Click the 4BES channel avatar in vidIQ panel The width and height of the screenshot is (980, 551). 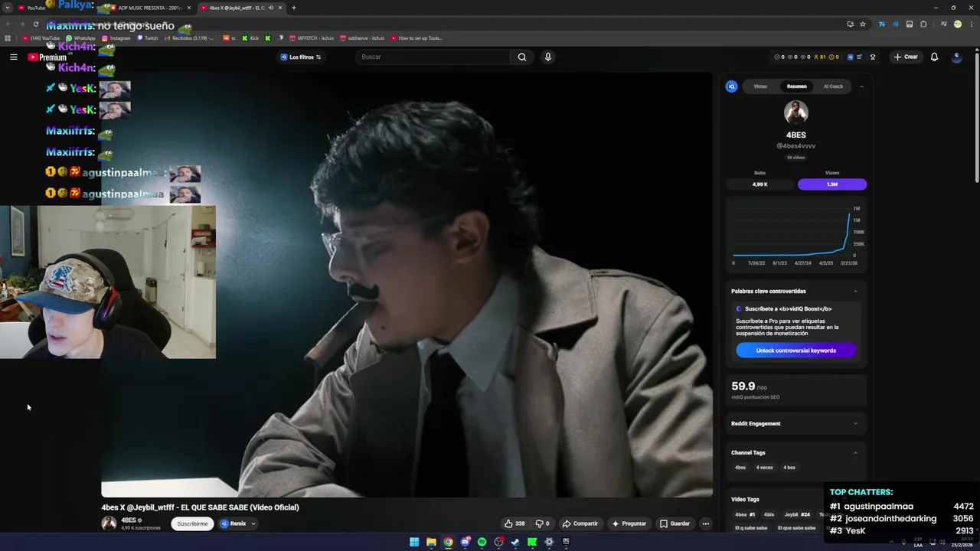(x=796, y=112)
